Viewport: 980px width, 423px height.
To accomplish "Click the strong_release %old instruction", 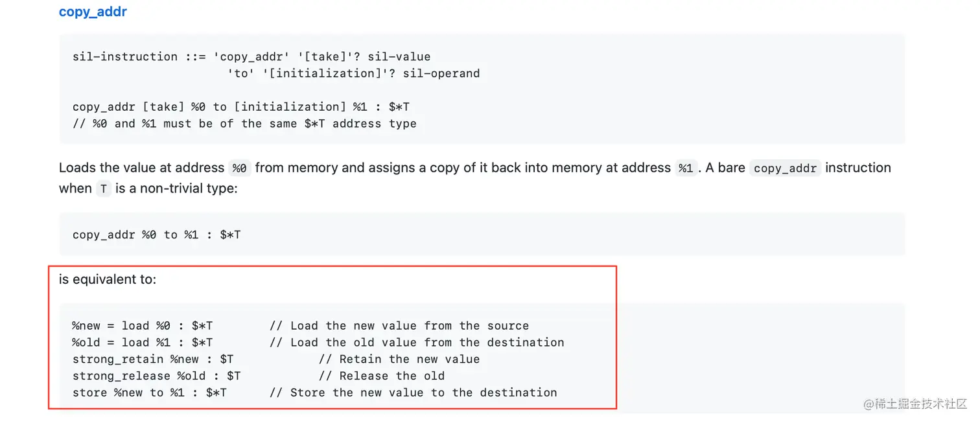I will (157, 376).
